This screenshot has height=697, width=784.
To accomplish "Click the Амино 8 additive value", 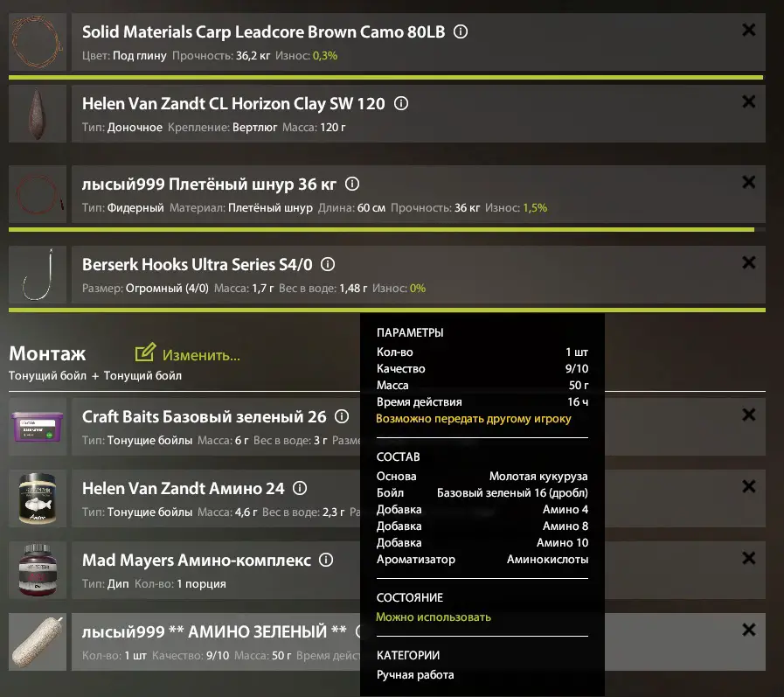I will coord(565,526).
